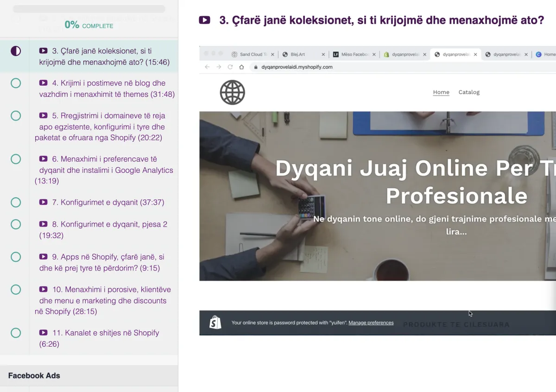Click video icon beside lesson 8
This screenshot has height=392, width=556.
pos(43,224)
